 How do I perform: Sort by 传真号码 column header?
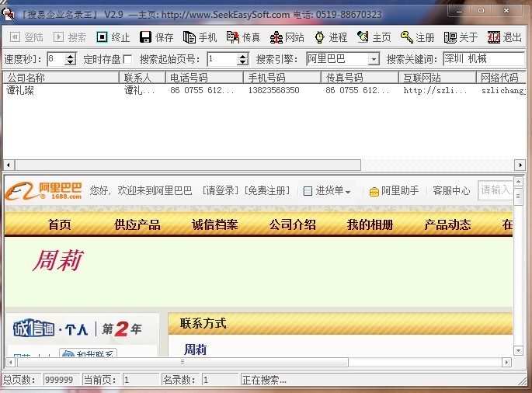[360, 78]
